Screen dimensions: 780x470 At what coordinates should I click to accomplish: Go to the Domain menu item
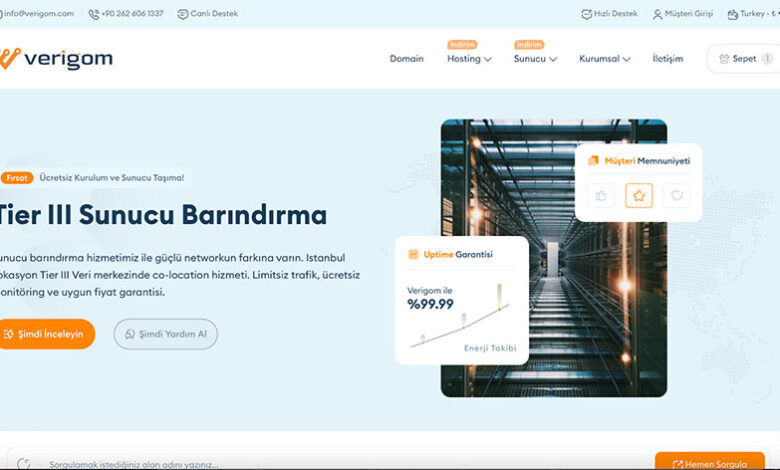(x=406, y=59)
